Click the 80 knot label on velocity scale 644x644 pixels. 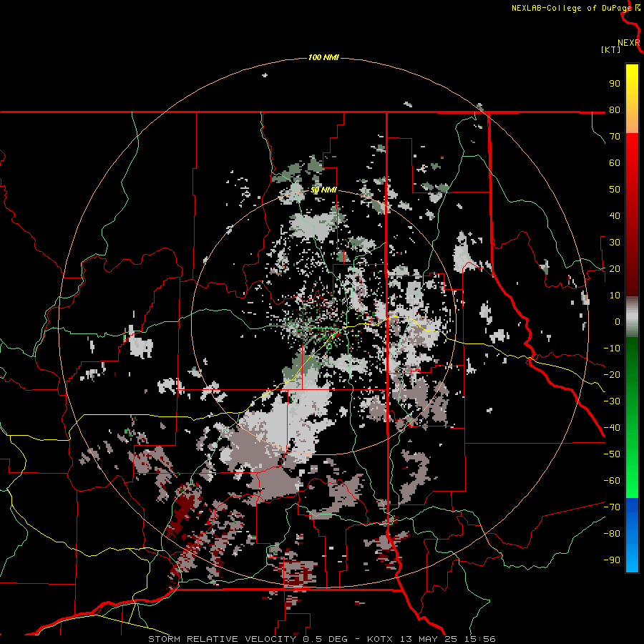615,110
